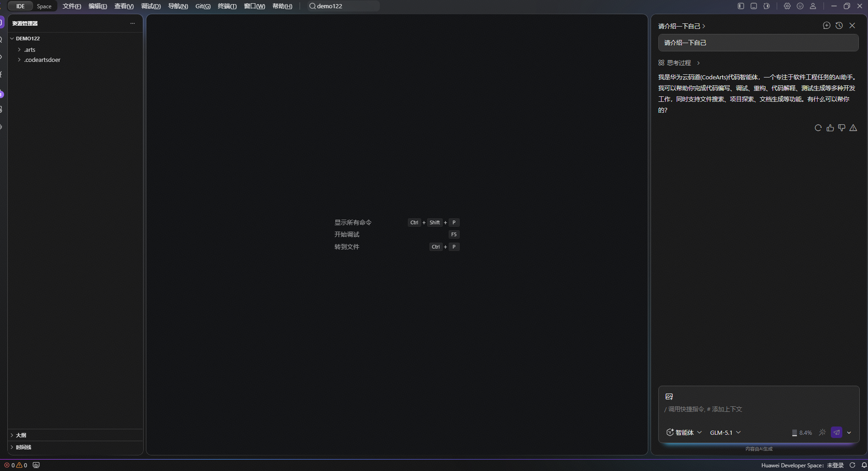The width and height of the screenshot is (868, 471).
Task: Click the status bar port monitor icon
Action: [x=36, y=465]
